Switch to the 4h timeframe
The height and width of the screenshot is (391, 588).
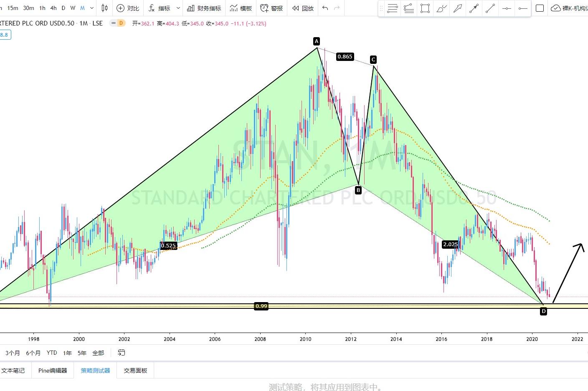tap(53, 8)
